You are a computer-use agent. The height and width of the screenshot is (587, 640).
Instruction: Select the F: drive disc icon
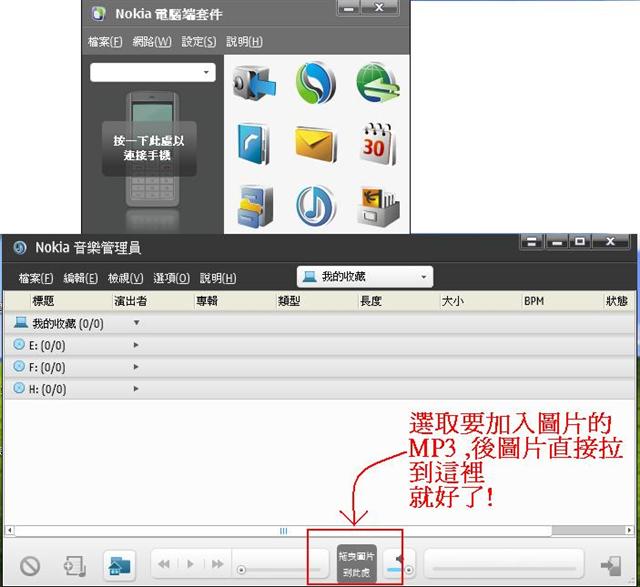click(19, 366)
